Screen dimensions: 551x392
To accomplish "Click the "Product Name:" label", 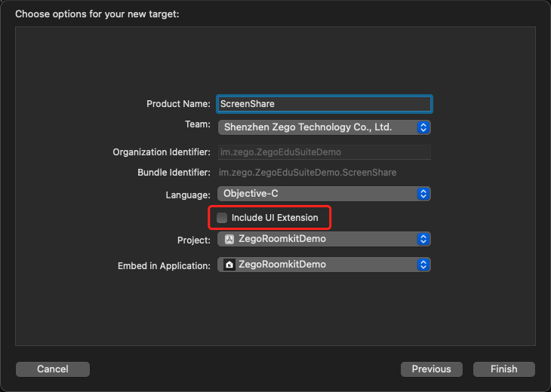I will point(178,104).
